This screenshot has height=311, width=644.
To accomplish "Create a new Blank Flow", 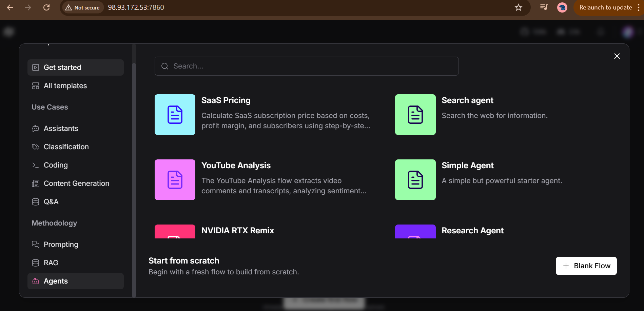I will pos(586,266).
